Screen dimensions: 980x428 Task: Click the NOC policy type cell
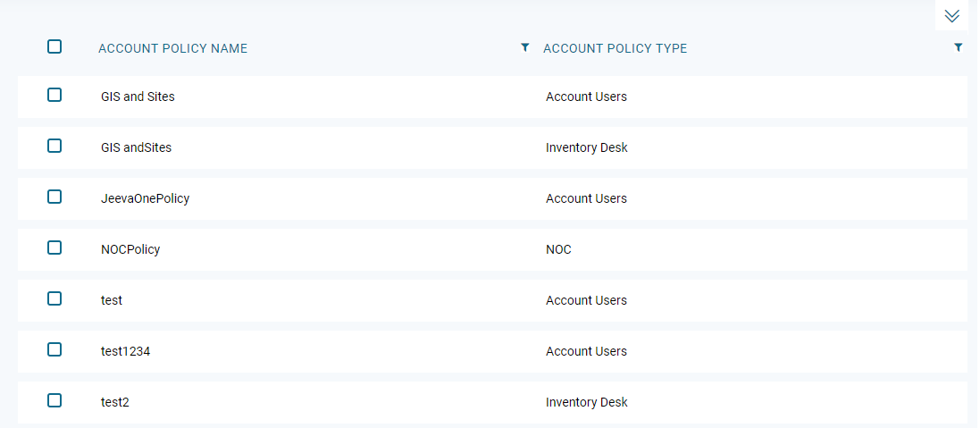[x=558, y=249]
